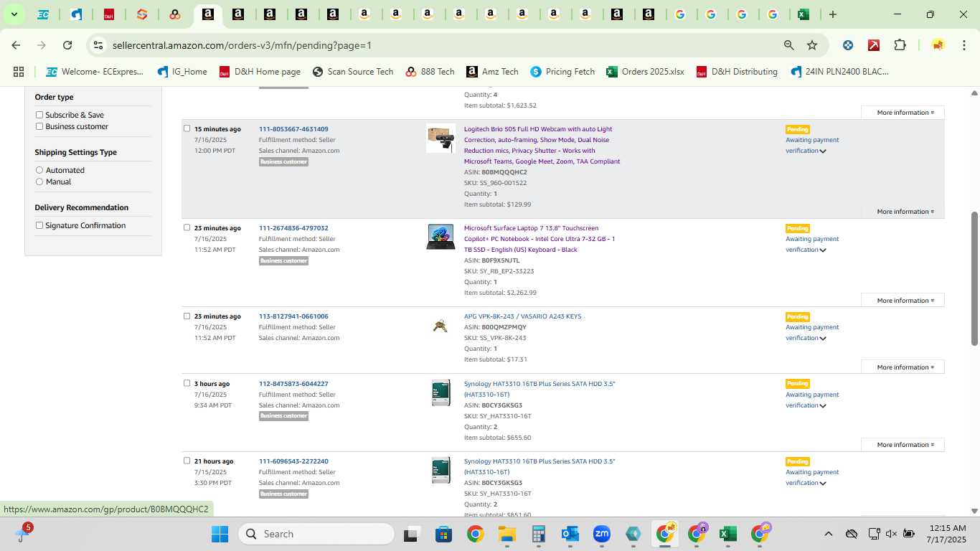980x551 pixels.
Task: Open a new browser tab
Action: (x=833, y=14)
